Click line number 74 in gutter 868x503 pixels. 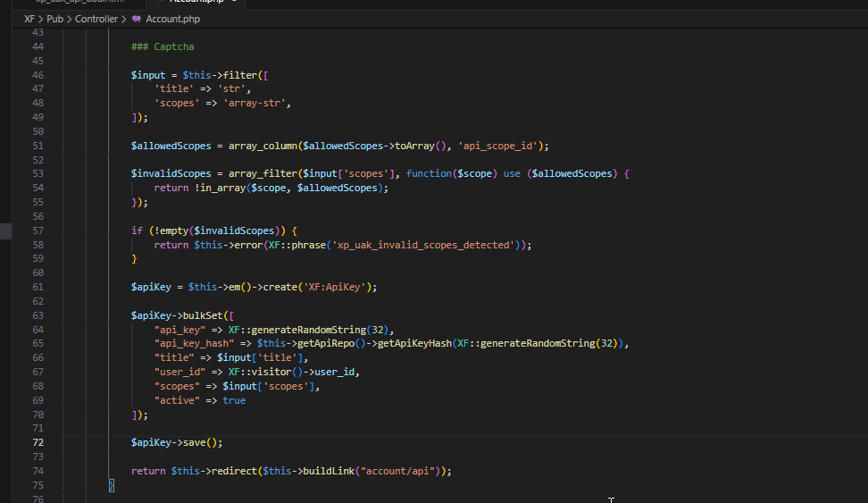tap(38, 471)
